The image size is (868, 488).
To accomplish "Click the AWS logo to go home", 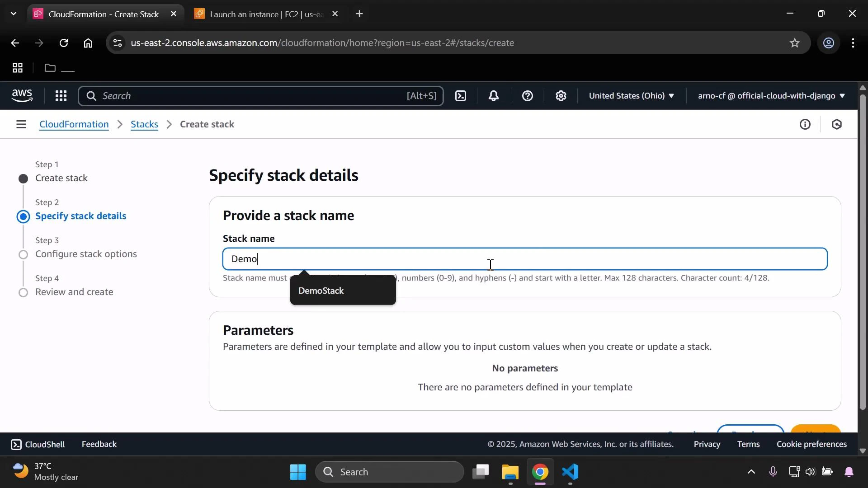I will [x=22, y=96].
